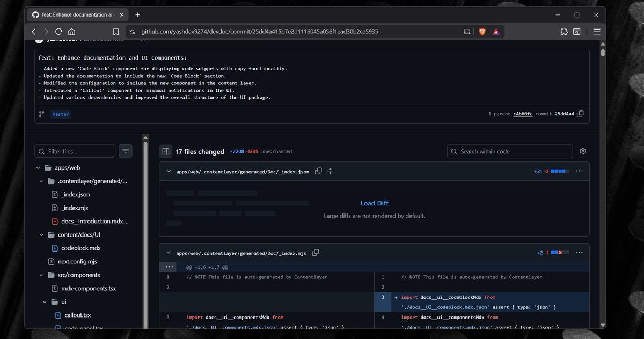644x339 pixels.
Task: Open file filter options button
Action: click(126, 151)
